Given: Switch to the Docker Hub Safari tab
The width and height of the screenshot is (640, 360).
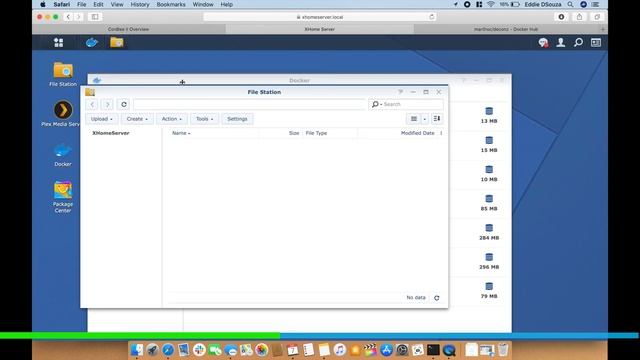Looking at the screenshot, I should pos(506,29).
